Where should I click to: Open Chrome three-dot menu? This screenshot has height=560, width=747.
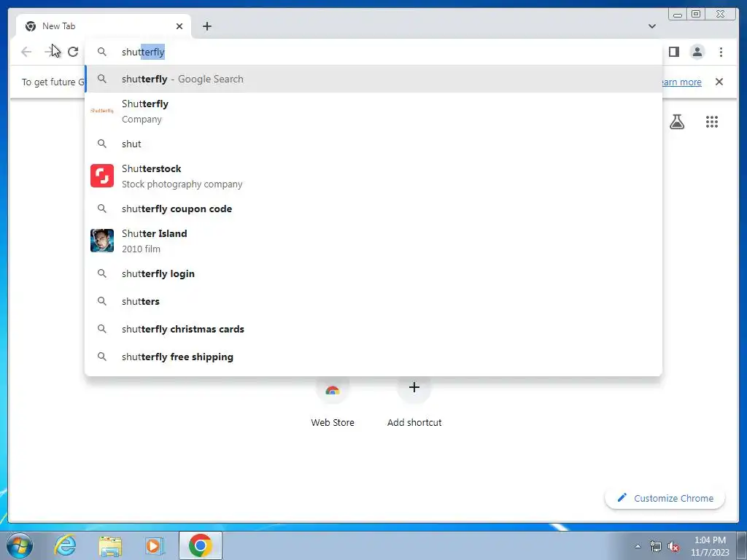721,52
